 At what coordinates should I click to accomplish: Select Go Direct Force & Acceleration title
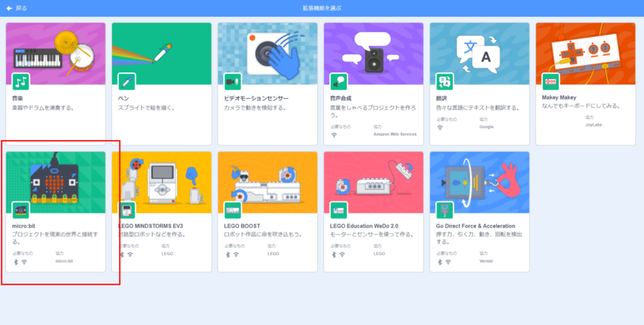[x=475, y=226]
